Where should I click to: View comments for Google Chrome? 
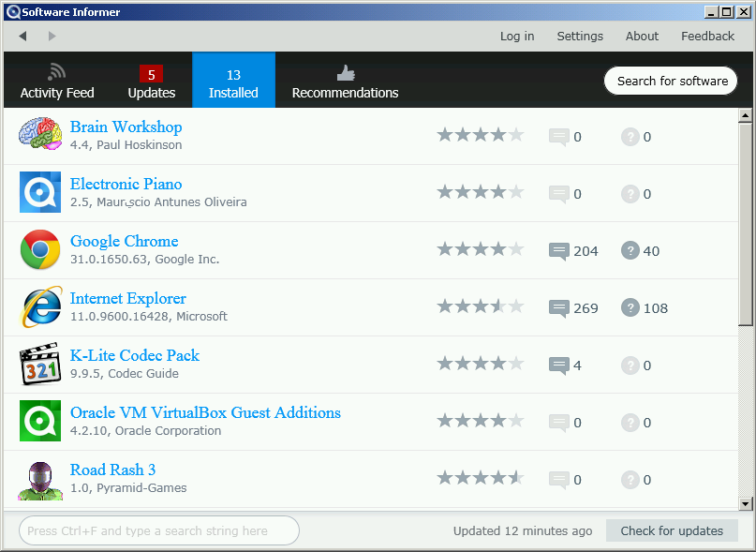pyautogui.click(x=573, y=251)
